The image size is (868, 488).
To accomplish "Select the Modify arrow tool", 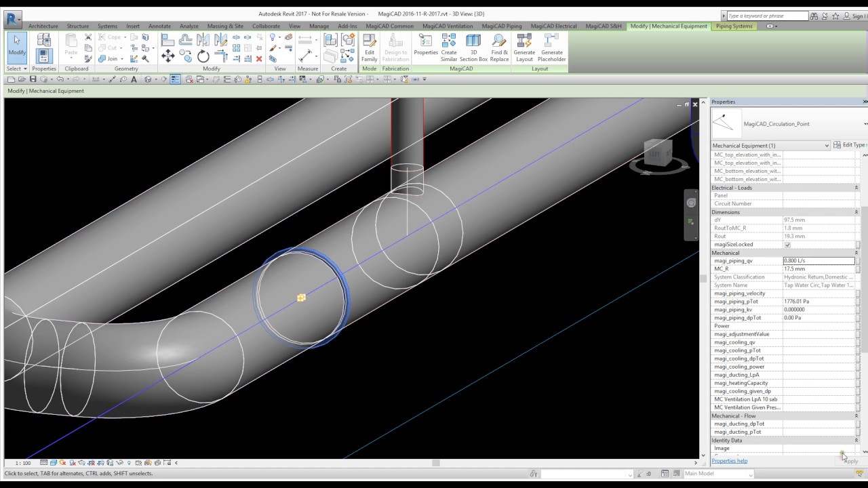I will pyautogui.click(x=17, y=47).
